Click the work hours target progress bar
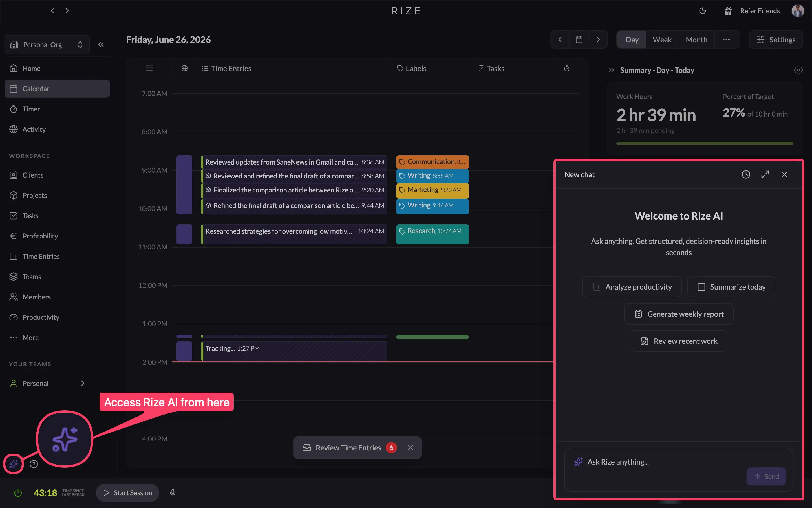Viewport: 812px width, 508px height. (705, 143)
